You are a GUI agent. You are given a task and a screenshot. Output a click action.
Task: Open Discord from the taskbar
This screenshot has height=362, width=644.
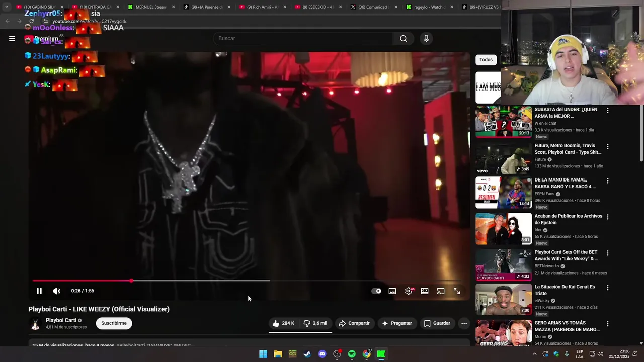323,354
